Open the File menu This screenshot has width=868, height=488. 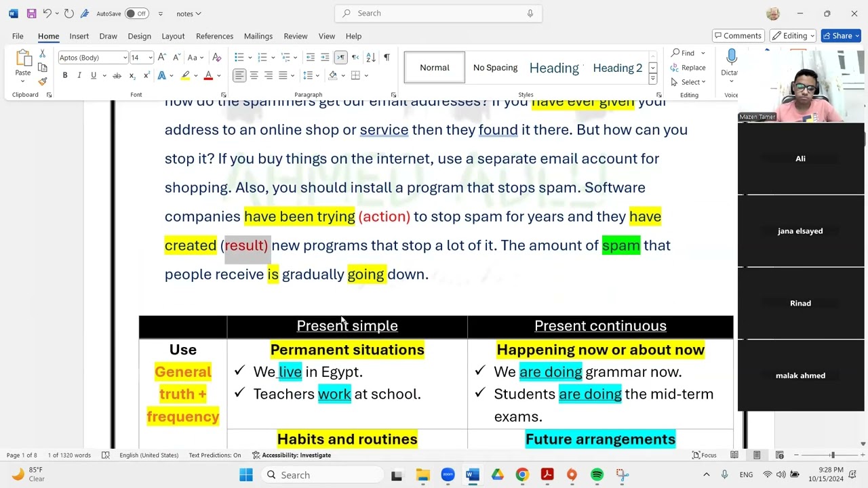[18, 36]
